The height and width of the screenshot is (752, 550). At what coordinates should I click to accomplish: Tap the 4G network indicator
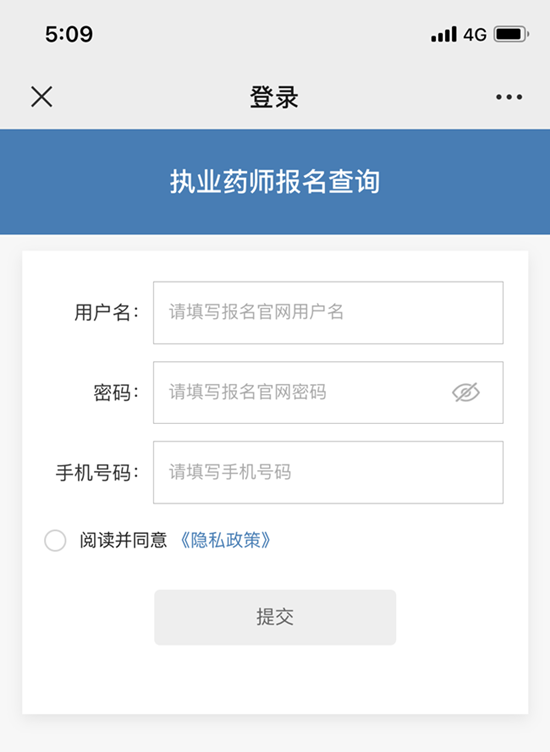click(475, 35)
